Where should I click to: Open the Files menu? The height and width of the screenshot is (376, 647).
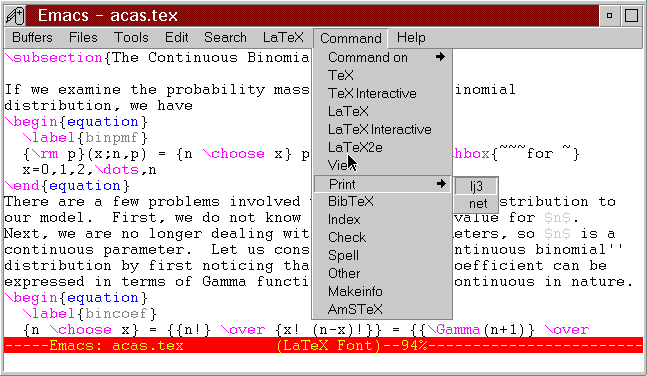[x=83, y=38]
